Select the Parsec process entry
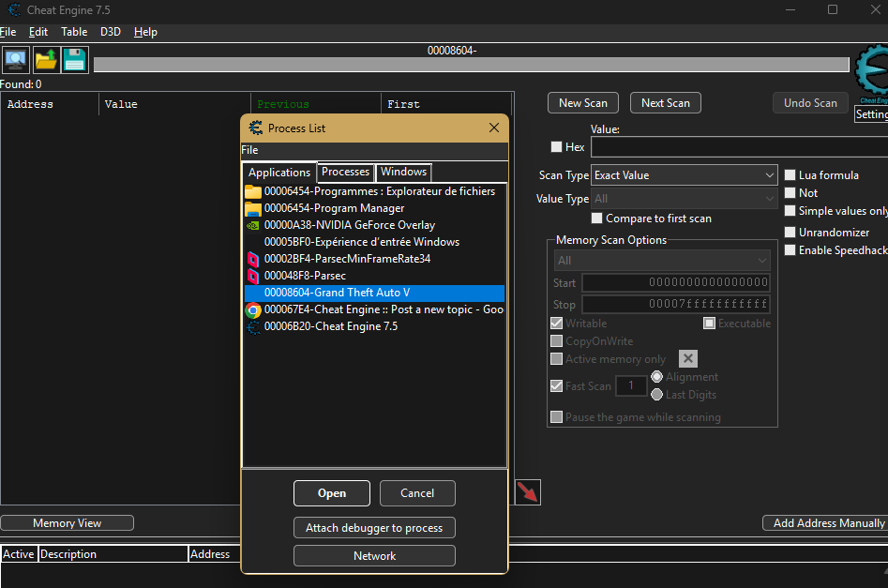Screen dimensions: 888x588 pyautogui.click(x=305, y=276)
